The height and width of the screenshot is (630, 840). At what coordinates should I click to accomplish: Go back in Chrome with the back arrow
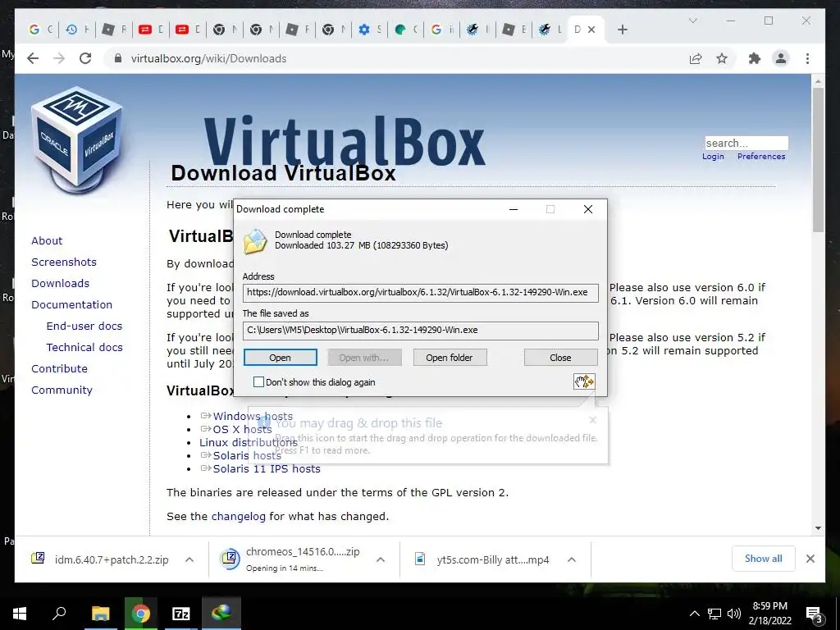click(x=33, y=58)
